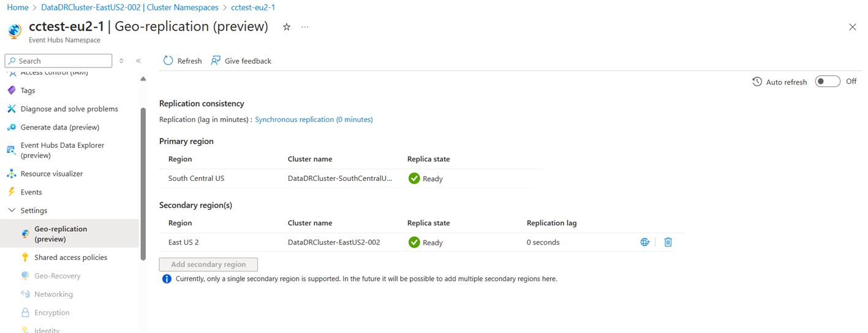This screenshot has width=868, height=333.
Task: Click the failover globe icon for East US 2
Action: (644, 242)
